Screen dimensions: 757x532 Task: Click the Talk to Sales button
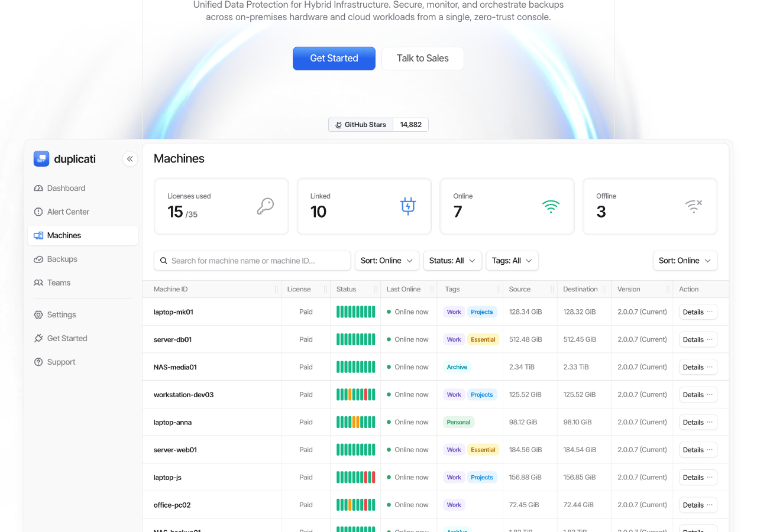[x=423, y=59]
